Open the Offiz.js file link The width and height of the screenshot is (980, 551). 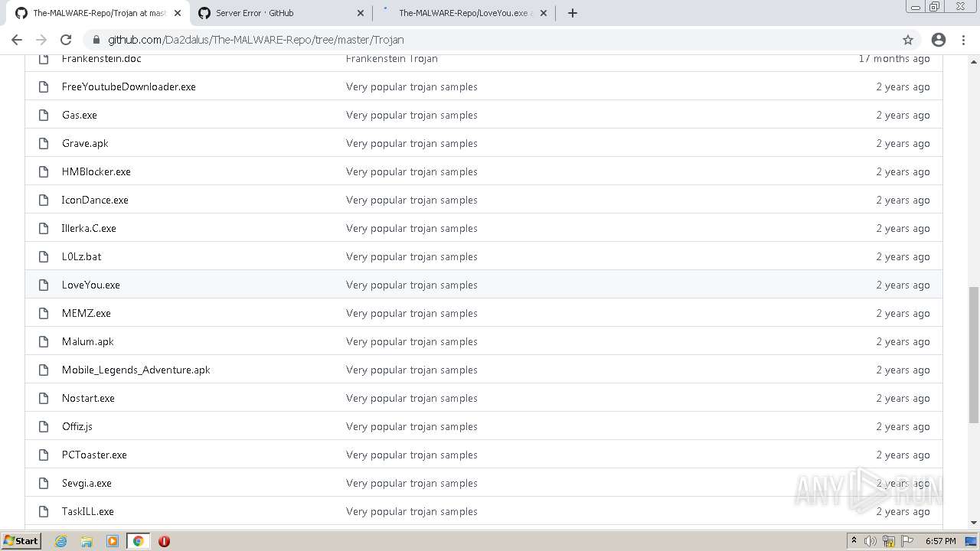[77, 426]
